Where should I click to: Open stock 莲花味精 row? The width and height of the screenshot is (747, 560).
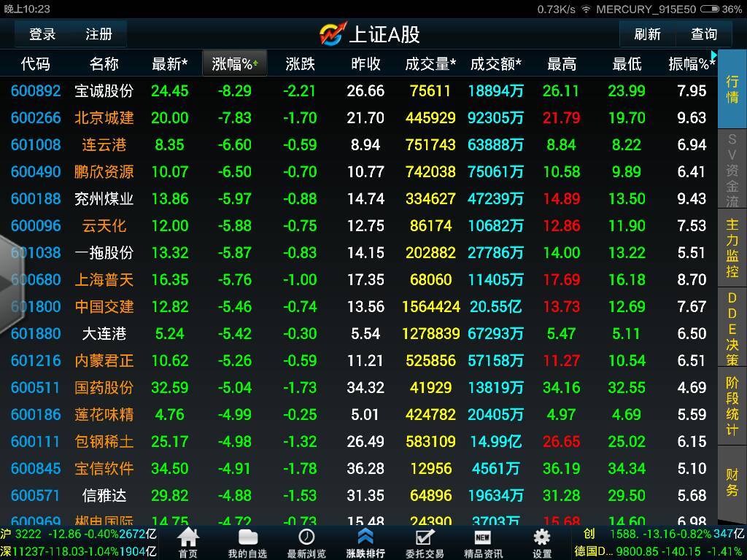tap(359, 414)
